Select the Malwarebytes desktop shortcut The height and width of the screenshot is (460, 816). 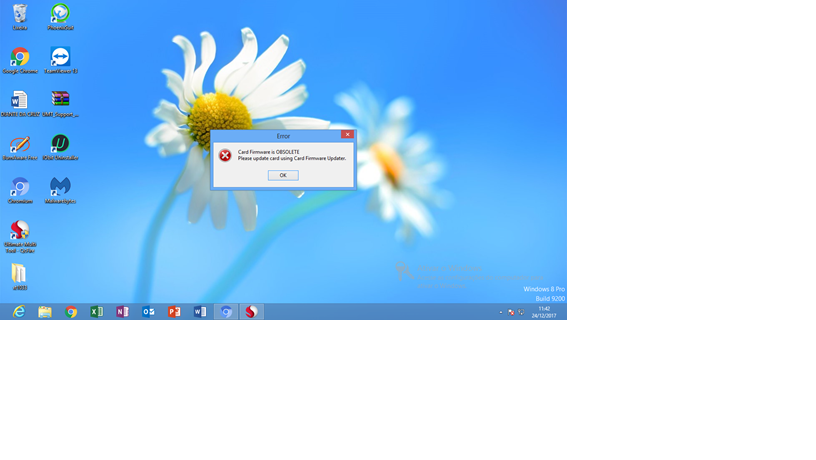click(60, 190)
